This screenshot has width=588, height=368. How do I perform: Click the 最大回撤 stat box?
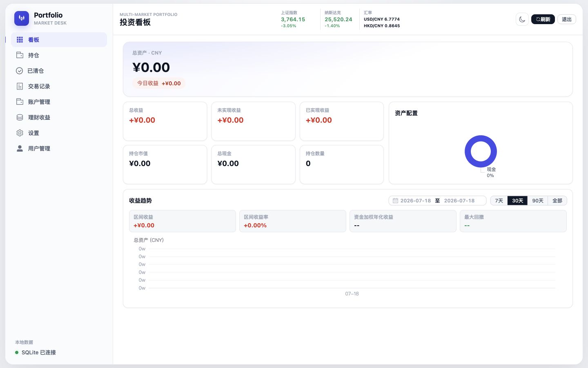coord(513,221)
